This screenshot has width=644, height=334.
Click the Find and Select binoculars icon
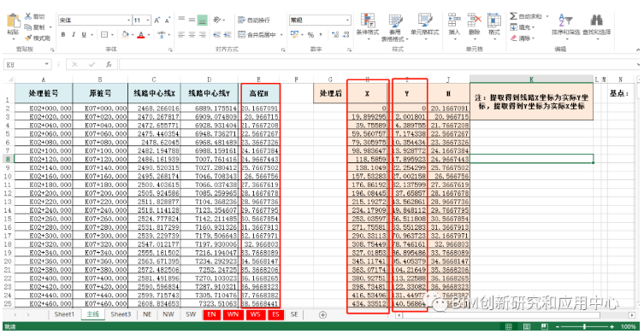[596, 21]
